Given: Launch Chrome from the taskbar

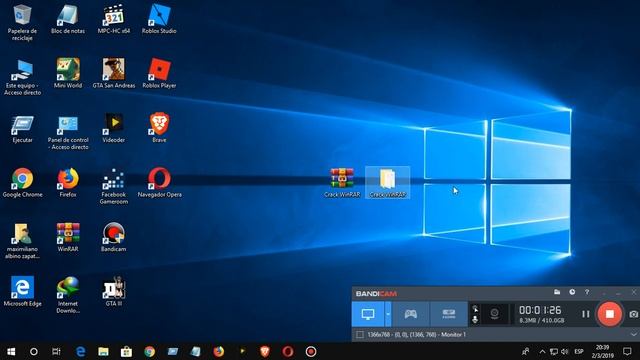Looking at the screenshot, I should click(x=149, y=351).
